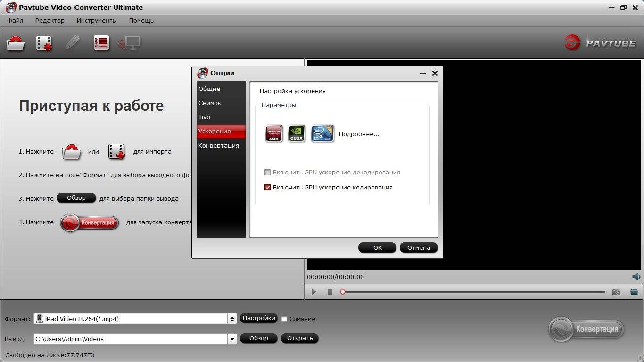Image resolution: width=644 pixels, height=362 pixels.
Task: Take a snapshot with the camera icon
Action: 616,292
